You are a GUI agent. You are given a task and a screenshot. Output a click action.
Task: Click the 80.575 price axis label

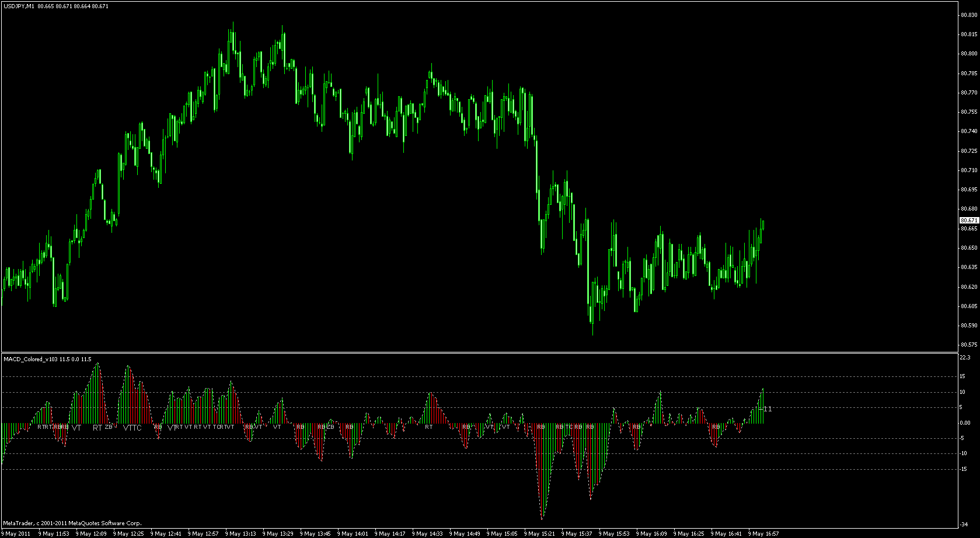[968, 345]
